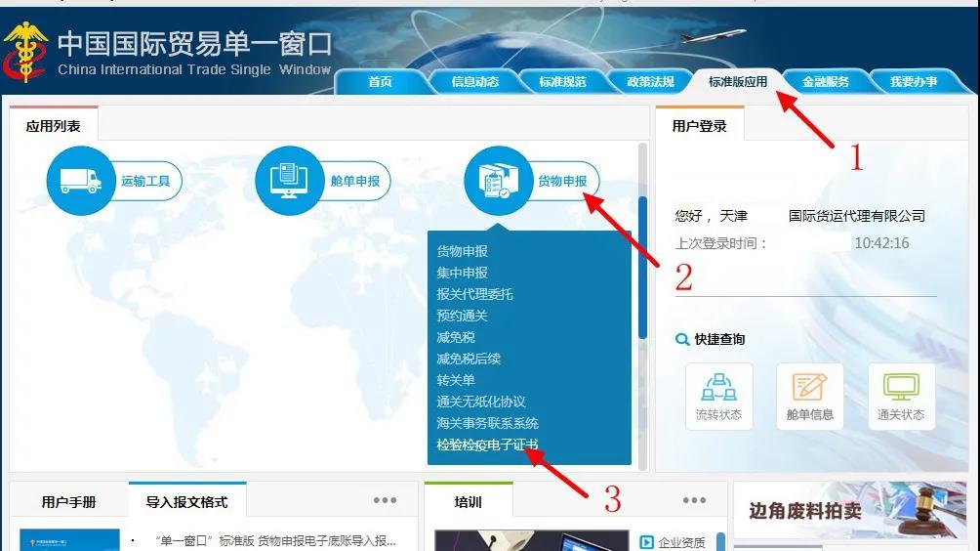This screenshot has width=980, height=551.
Task: Click the 货物申报 label button
Action: (x=562, y=182)
